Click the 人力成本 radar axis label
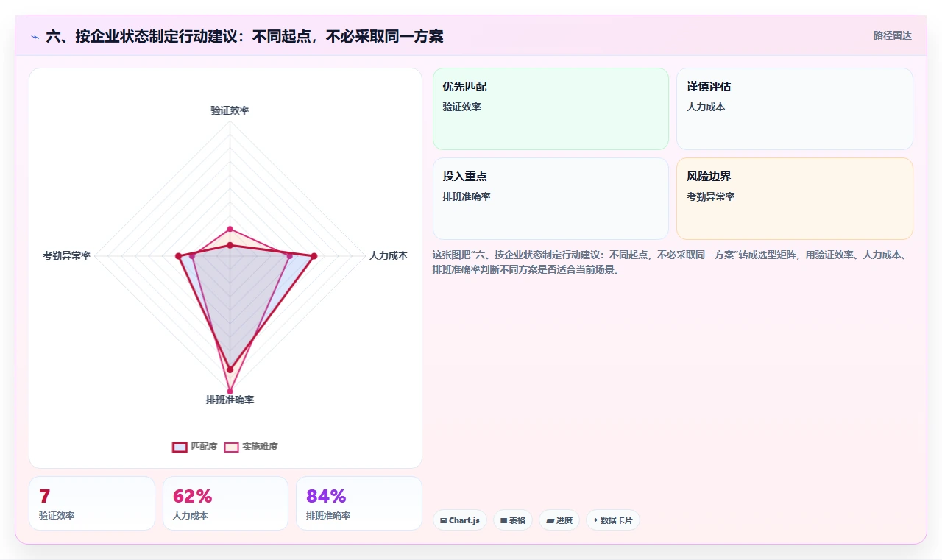The height and width of the screenshot is (560, 942). [389, 256]
